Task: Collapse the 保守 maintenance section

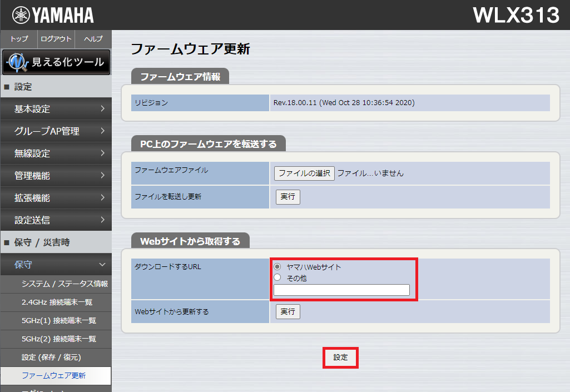Action: pos(56,264)
